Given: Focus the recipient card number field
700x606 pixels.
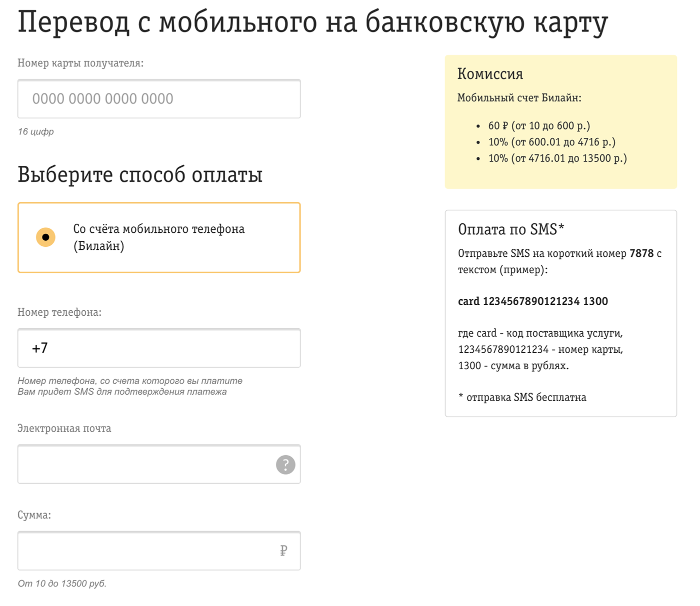Looking at the screenshot, I should tap(159, 98).
